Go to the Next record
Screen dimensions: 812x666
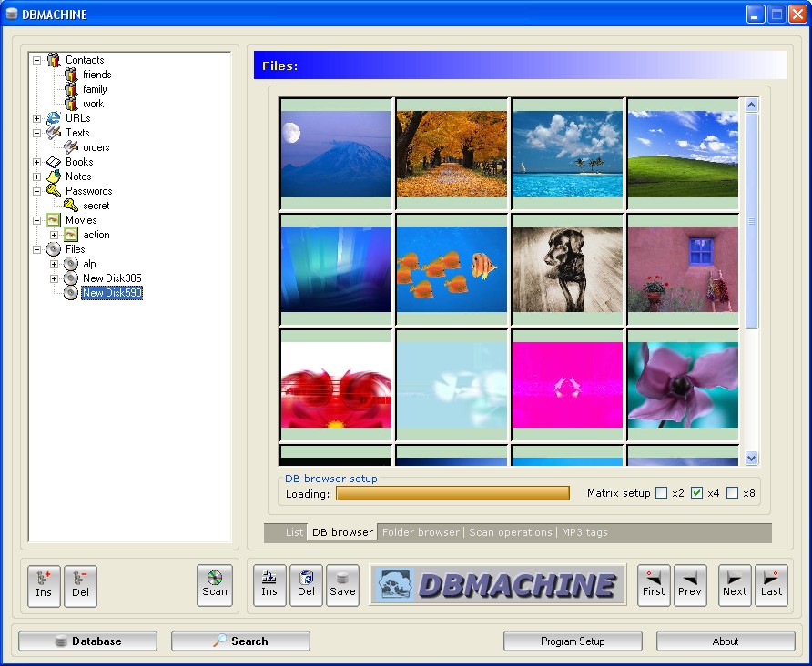[735, 585]
